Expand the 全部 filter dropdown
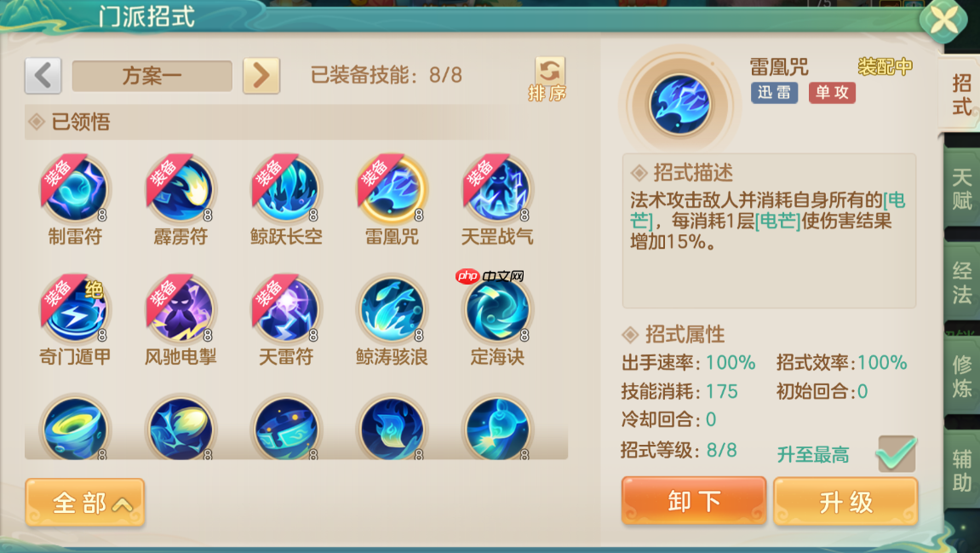Screen dimensions: 980x553 point(85,503)
